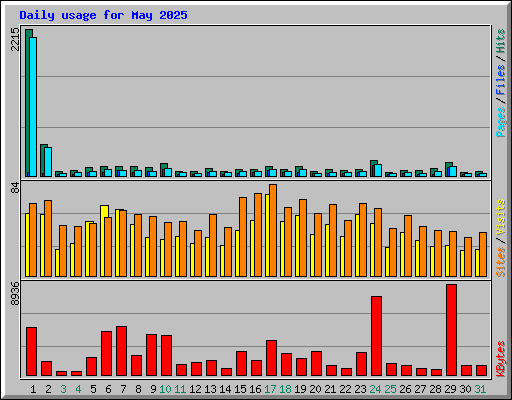
Task: Click green weekend day label 4
Action: [78, 389]
